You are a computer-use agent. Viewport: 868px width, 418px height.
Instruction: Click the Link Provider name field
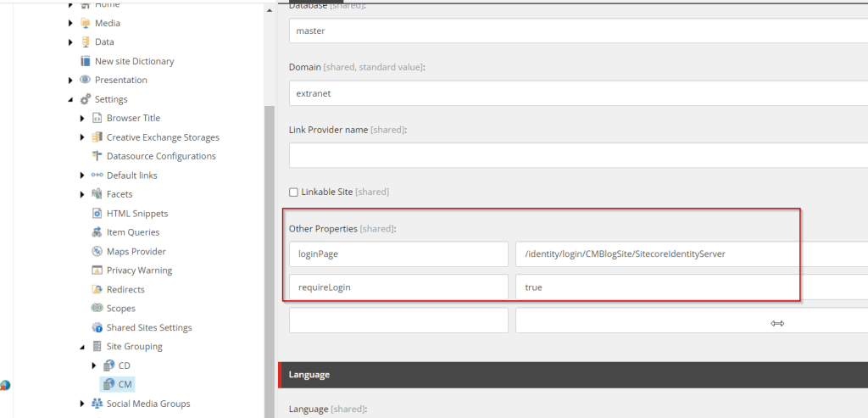pos(576,156)
